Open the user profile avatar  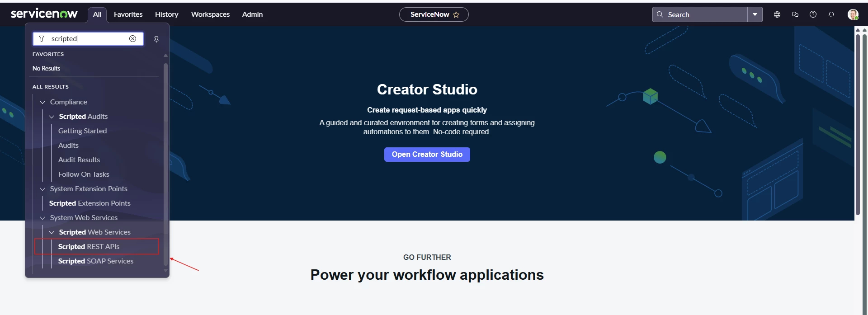(x=853, y=14)
